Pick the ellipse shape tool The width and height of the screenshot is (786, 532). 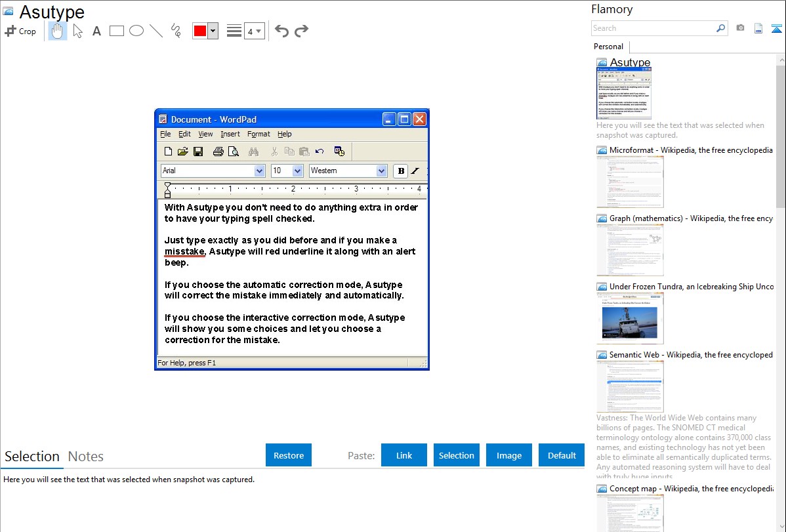(x=136, y=31)
